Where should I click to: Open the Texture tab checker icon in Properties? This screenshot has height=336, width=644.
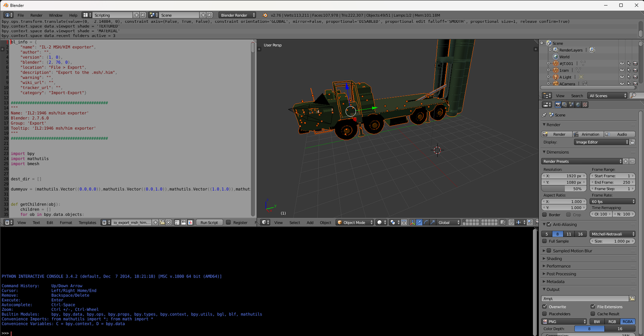click(585, 105)
